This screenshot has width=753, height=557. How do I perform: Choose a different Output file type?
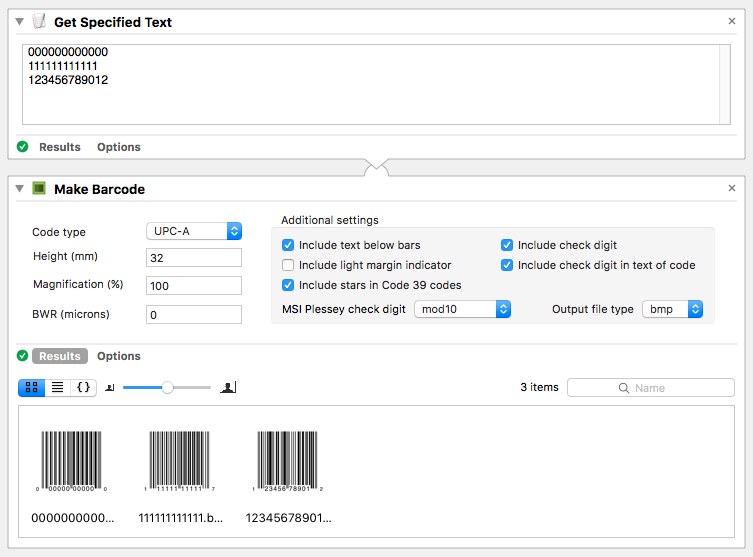672,309
